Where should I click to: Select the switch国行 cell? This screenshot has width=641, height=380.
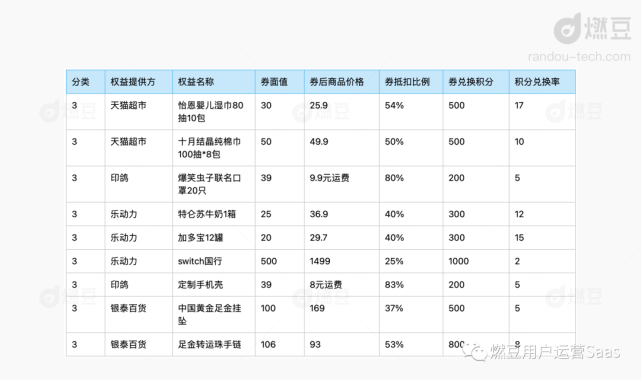(214, 261)
